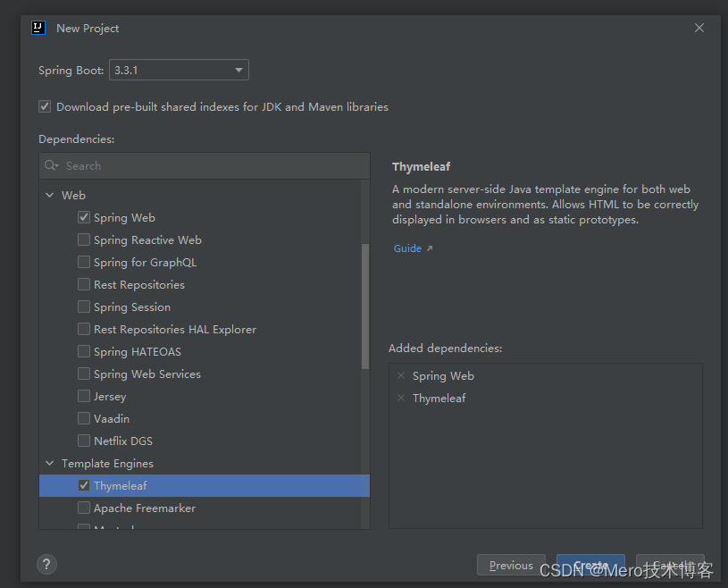
Task: Enable Spring Web Services checkbox
Action: click(84, 374)
